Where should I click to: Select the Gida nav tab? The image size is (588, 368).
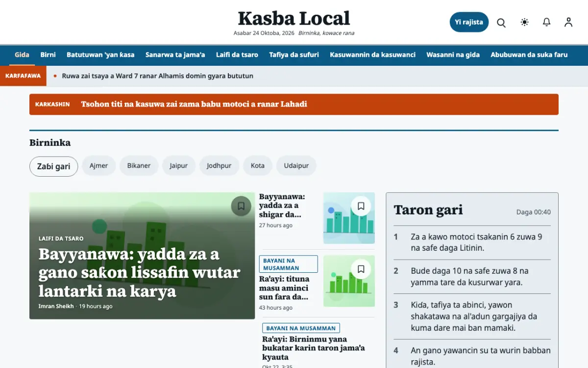[x=22, y=54]
